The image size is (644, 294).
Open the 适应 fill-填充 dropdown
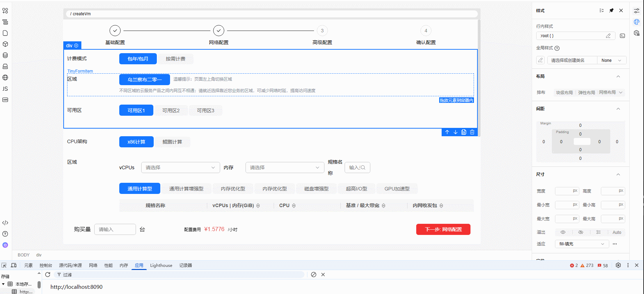(582, 244)
